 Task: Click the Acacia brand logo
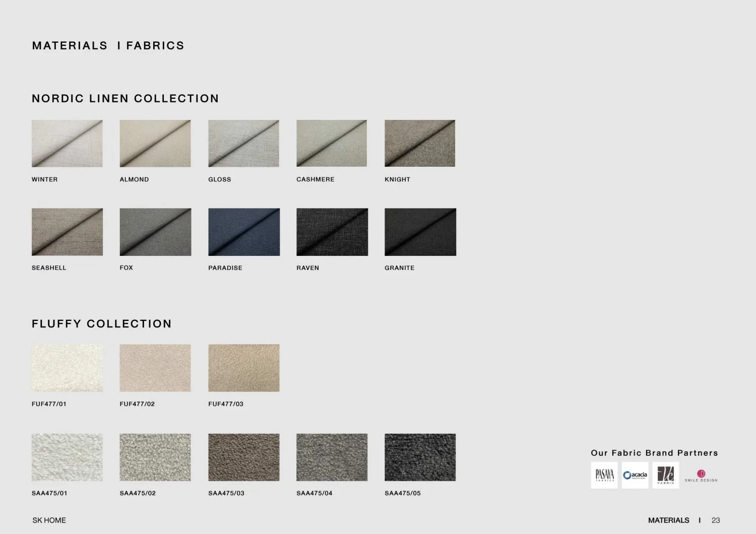(x=635, y=475)
